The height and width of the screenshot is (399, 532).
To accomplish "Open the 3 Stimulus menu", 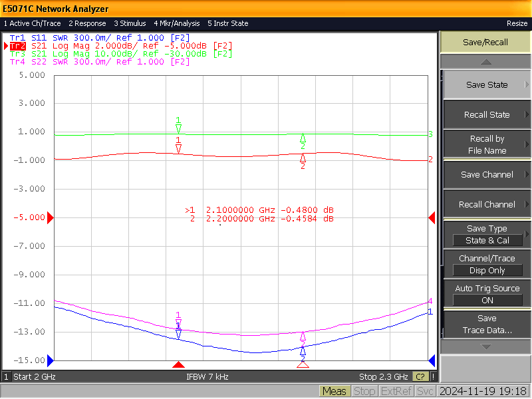I will click(x=130, y=23).
